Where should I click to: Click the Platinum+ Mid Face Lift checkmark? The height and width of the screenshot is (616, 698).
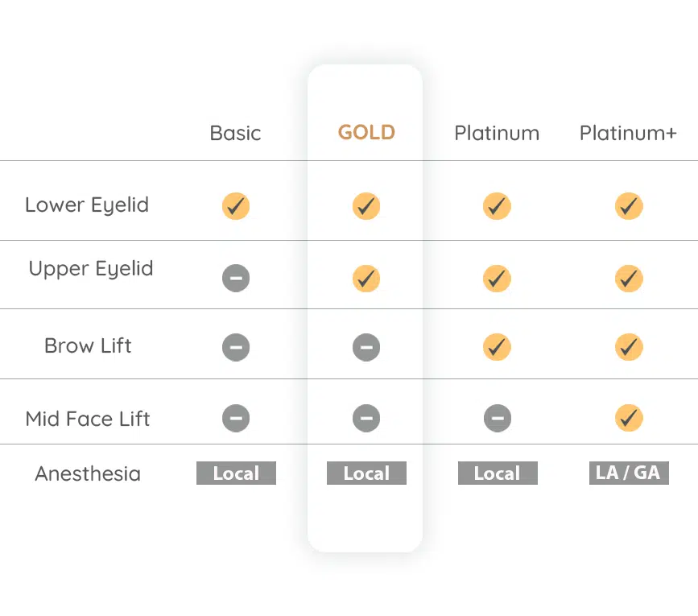point(629,418)
